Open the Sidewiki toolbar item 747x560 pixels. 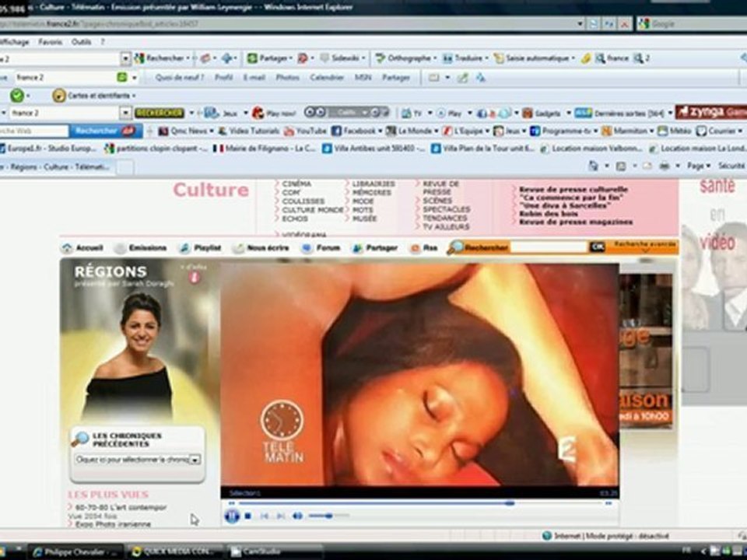(342, 58)
